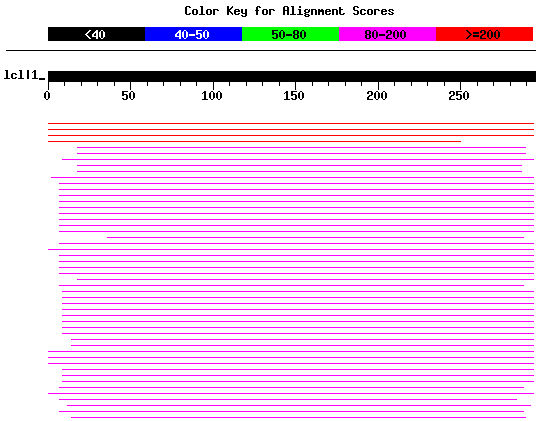The width and height of the screenshot is (539, 421).
Task: Click the 0 mark on ruler
Action: pyautogui.click(x=47, y=96)
